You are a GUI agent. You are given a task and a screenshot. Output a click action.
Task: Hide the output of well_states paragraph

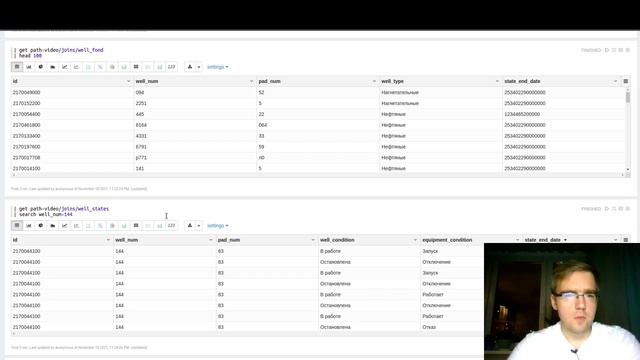pos(620,209)
